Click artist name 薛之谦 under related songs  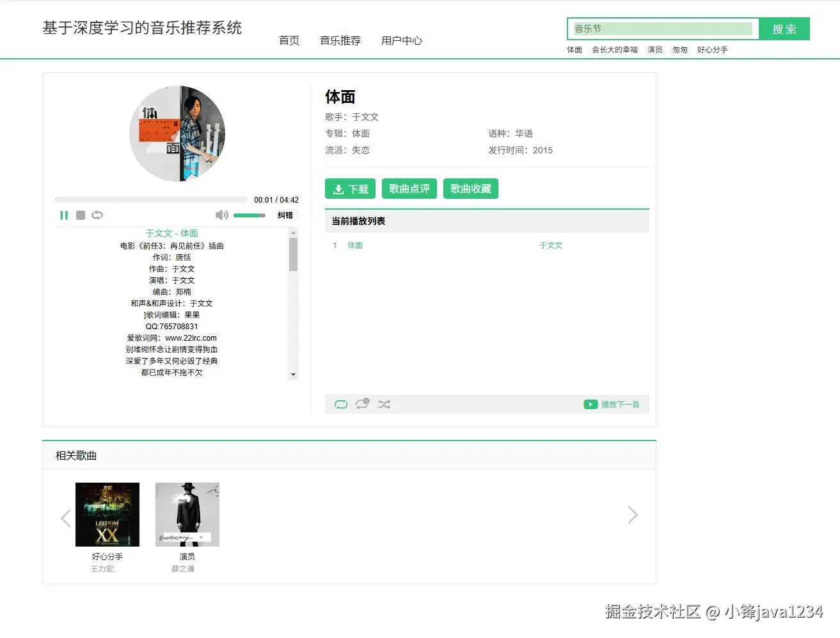[183, 569]
